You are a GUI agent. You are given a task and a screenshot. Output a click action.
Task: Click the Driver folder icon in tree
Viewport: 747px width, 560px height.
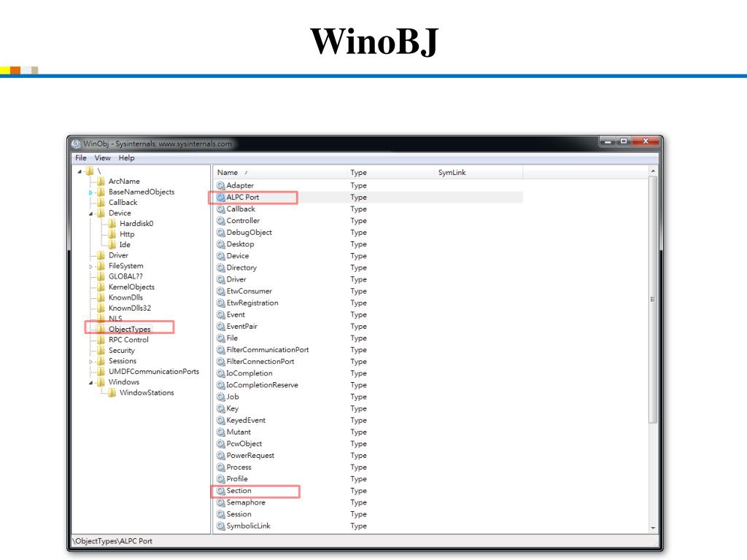click(101, 255)
